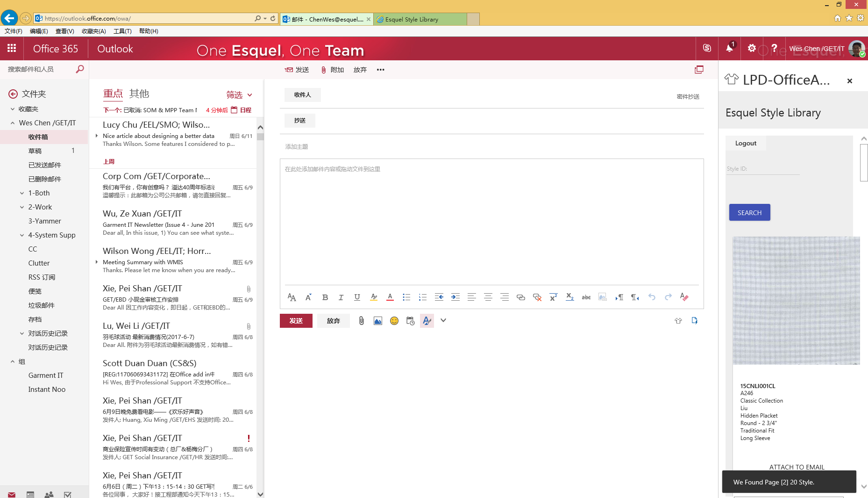This screenshot has height=498, width=868.
Task: Click Logout in the add-in panel
Action: [746, 144]
